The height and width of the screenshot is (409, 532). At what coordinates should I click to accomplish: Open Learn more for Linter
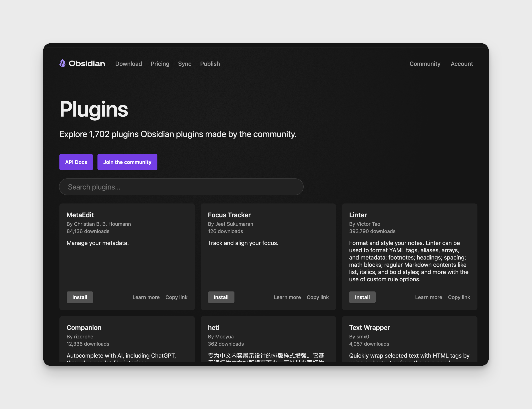(x=428, y=297)
